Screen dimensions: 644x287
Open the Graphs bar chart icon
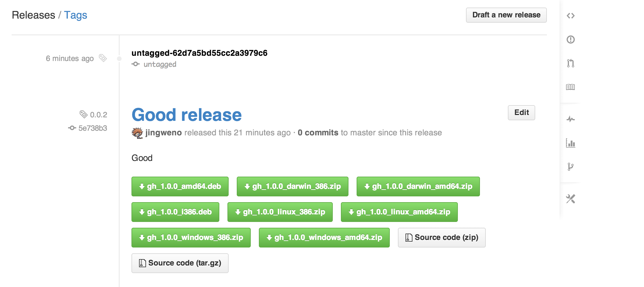tap(570, 143)
